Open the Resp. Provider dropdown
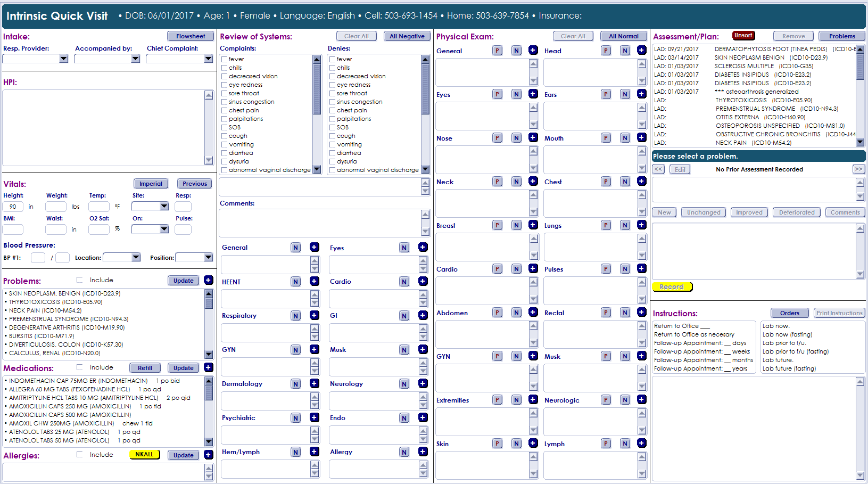868x484 pixels. point(64,59)
